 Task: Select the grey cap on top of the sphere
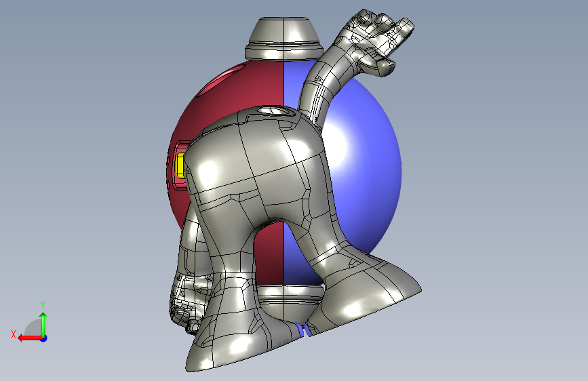(x=284, y=38)
